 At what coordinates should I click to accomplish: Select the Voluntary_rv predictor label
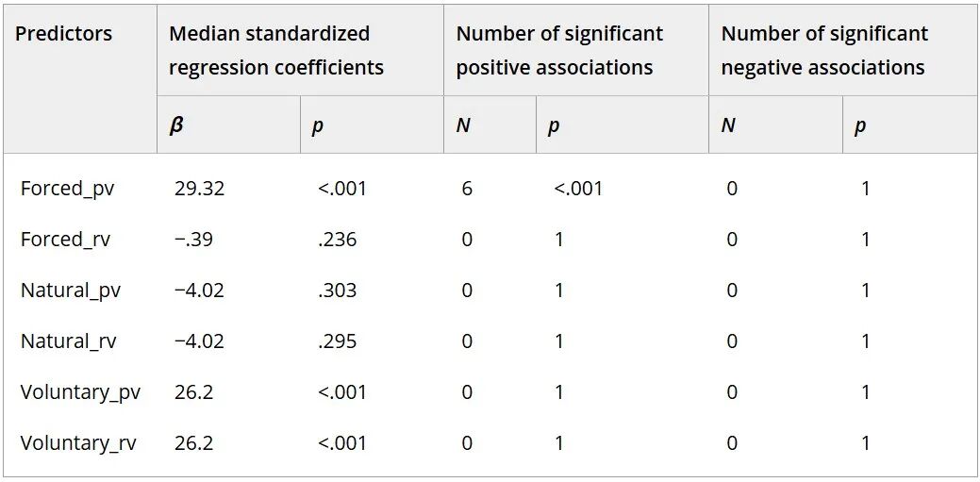coord(78,443)
